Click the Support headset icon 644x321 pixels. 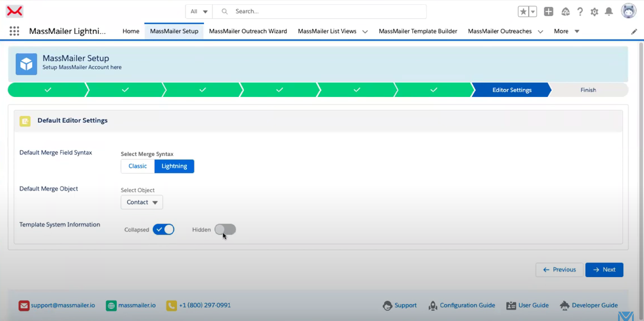pos(387,306)
